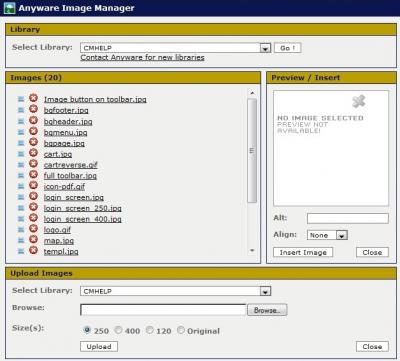Image resolution: width=400 pixels, height=361 pixels.
Task: Click the blue list icon beside templ.jpg
Action: tap(21, 251)
